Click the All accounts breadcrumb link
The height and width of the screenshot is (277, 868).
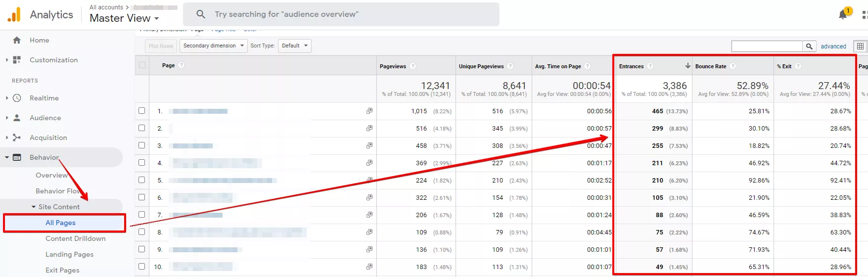pos(106,7)
